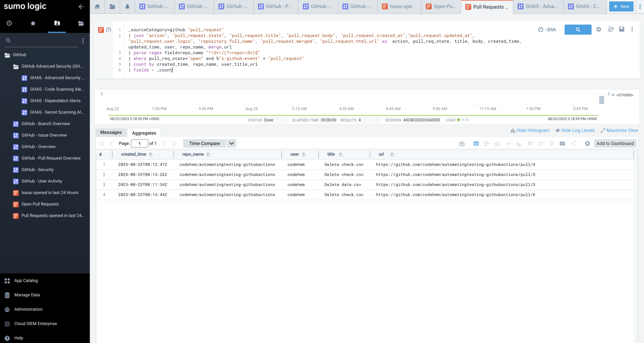Select the line chart visualization icon
The width and height of the screenshot is (644, 343).
coord(509,143)
